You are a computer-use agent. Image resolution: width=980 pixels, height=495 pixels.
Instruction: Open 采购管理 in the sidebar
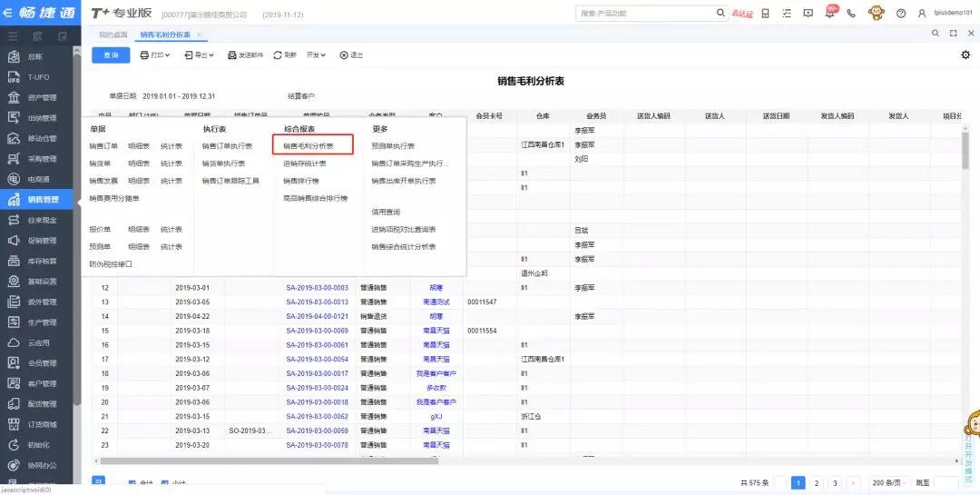click(x=42, y=158)
